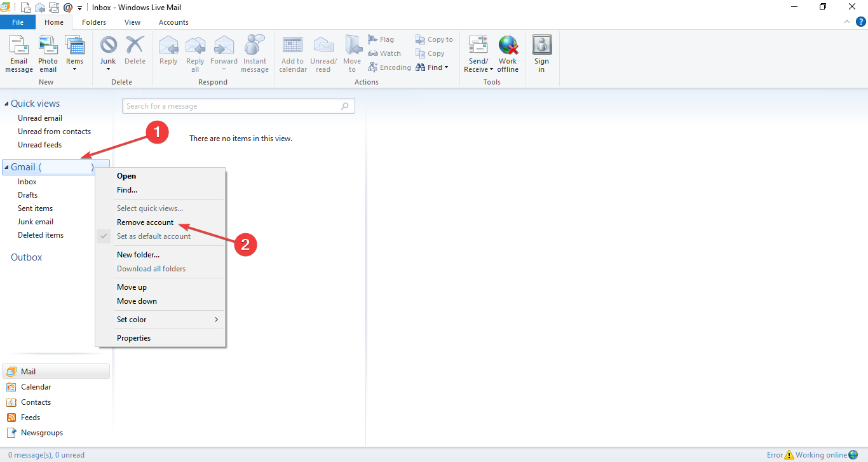Image resolution: width=868 pixels, height=462 pixels.
Task: Switch to the Accounts ribbon tab
Action: [x=173, y=22]
